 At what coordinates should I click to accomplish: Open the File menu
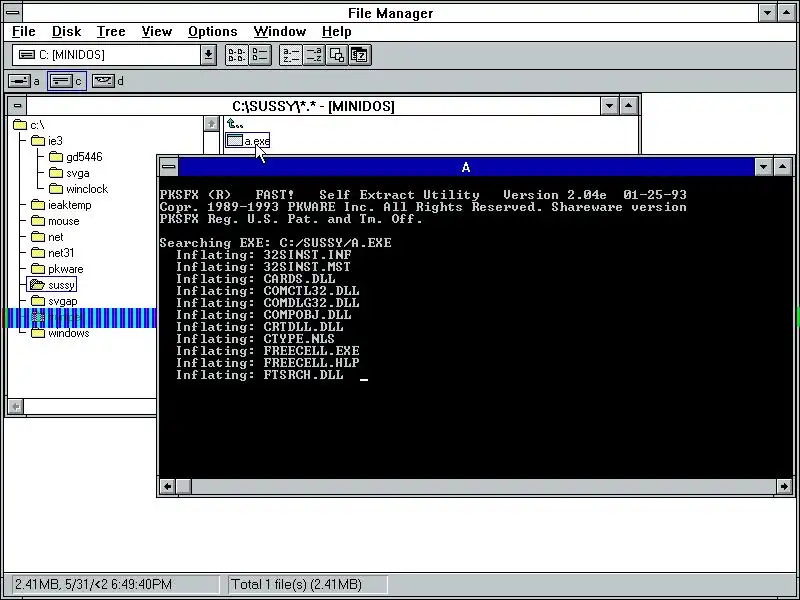(23, 32)
